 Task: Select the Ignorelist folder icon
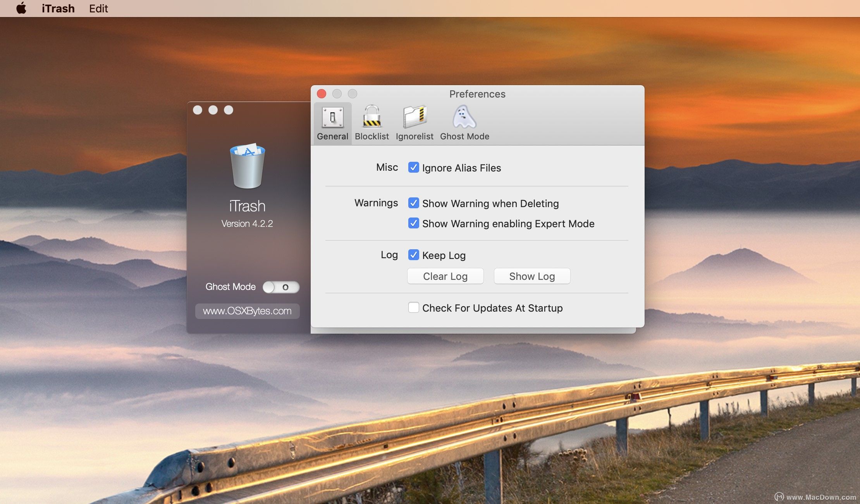point(415,117)
